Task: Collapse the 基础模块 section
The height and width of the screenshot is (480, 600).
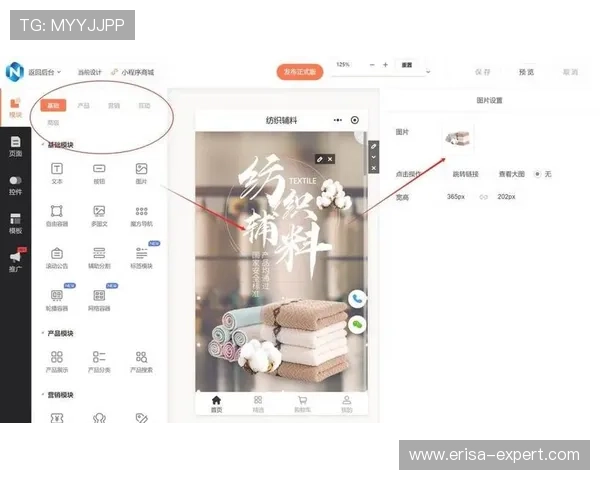Action: point(42,145)
